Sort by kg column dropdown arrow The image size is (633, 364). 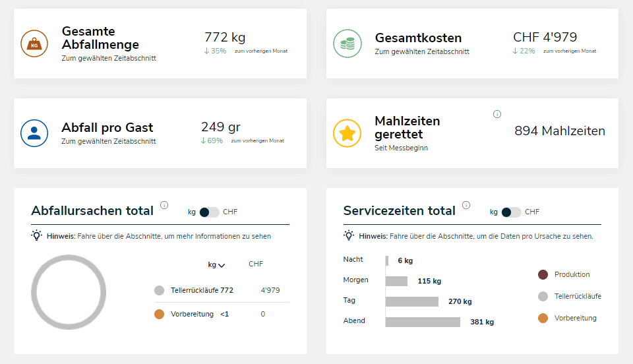[x=222, y=265]
